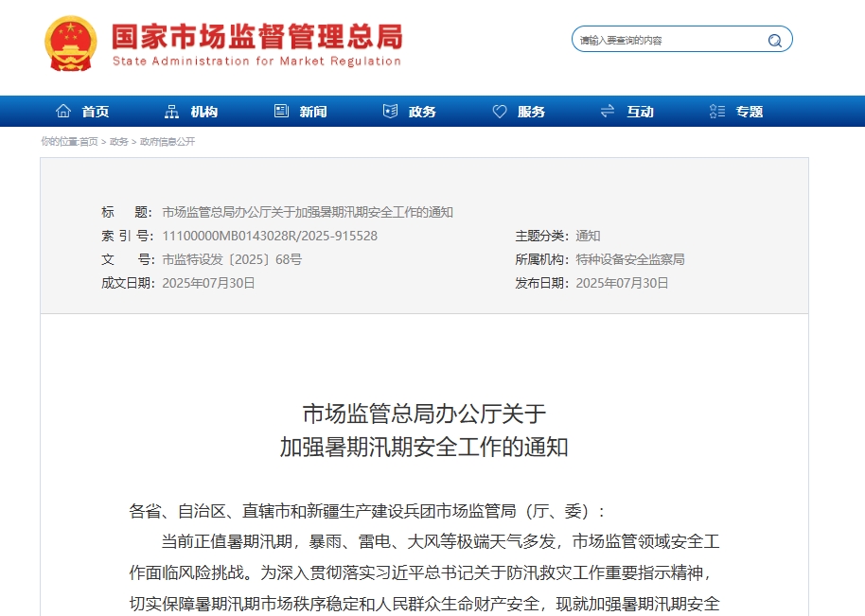Viewport: 865px width, 616px height.
Task: Click the list icon beside 专题
Action: click(717, 112)
